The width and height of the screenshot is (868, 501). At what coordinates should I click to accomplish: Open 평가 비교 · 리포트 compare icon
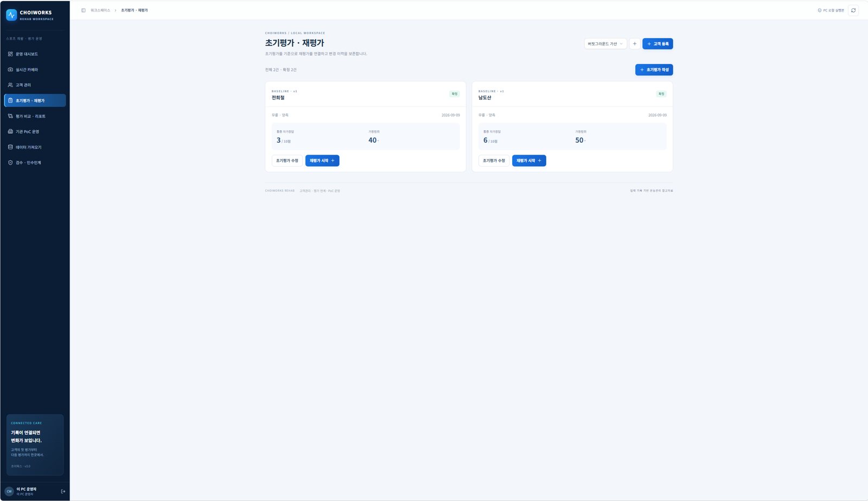point(10,116)
